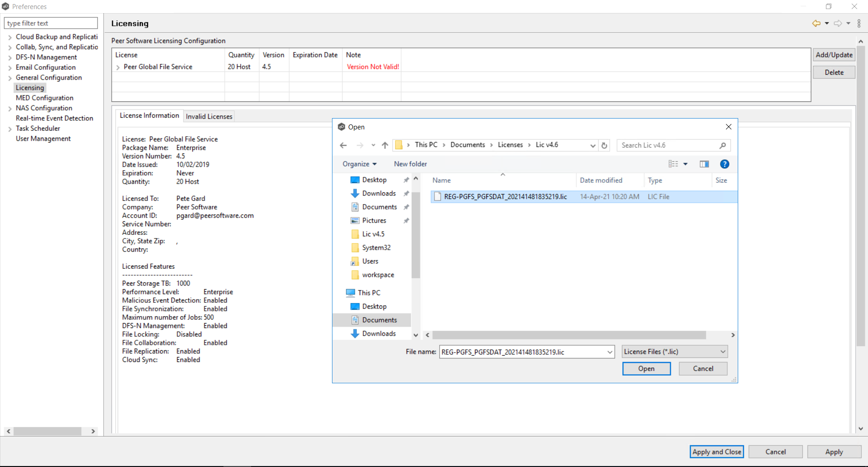
Task: Click the Help question-mark icon in Open dialog
Action: [724, 164]
